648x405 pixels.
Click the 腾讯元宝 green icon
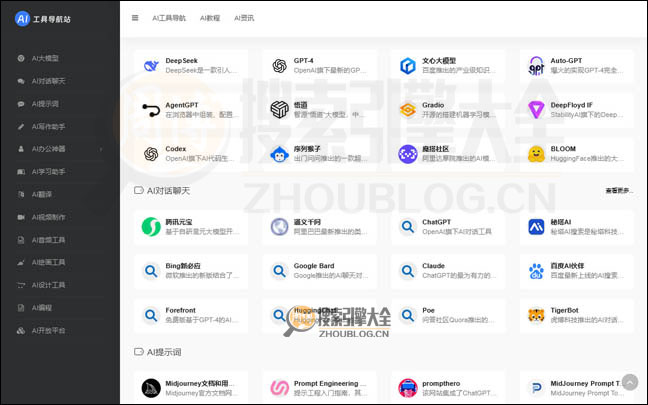click(x=151, y=227)
